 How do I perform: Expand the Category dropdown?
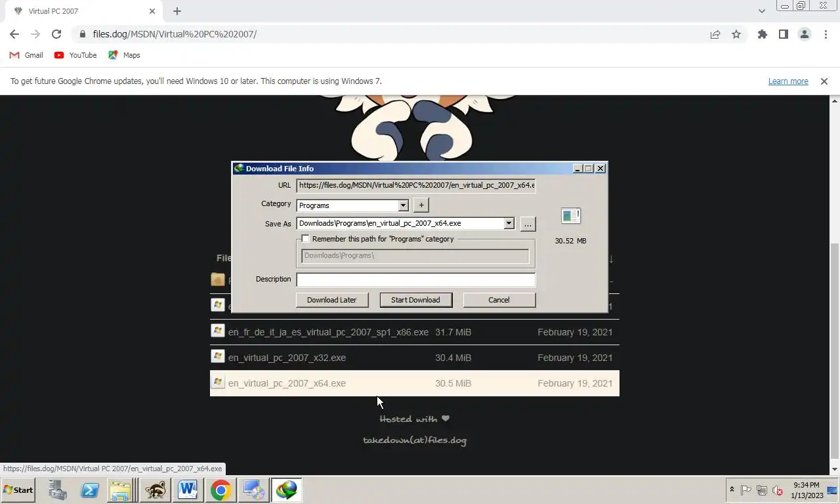click(x=403, y=205)
